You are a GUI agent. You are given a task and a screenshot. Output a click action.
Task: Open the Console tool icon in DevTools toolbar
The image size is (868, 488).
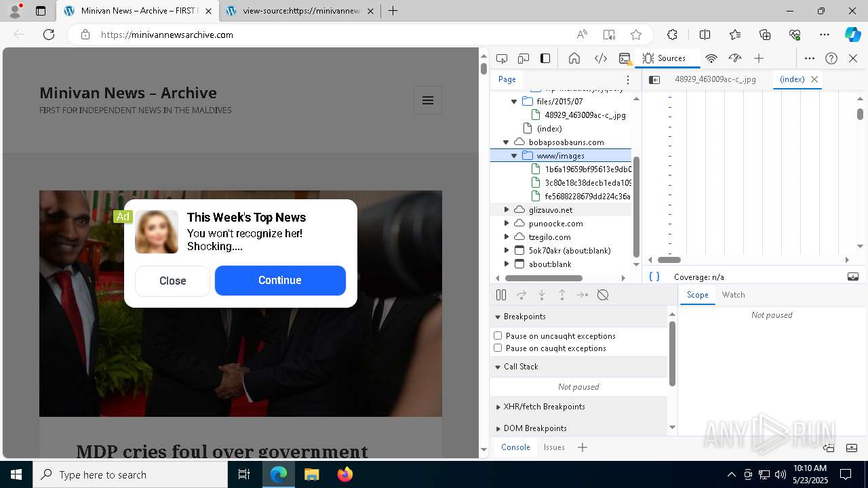[x=625, y=58]
